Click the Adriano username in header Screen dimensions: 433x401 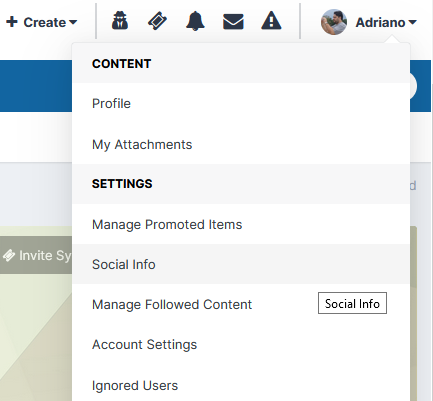point(380,23)
